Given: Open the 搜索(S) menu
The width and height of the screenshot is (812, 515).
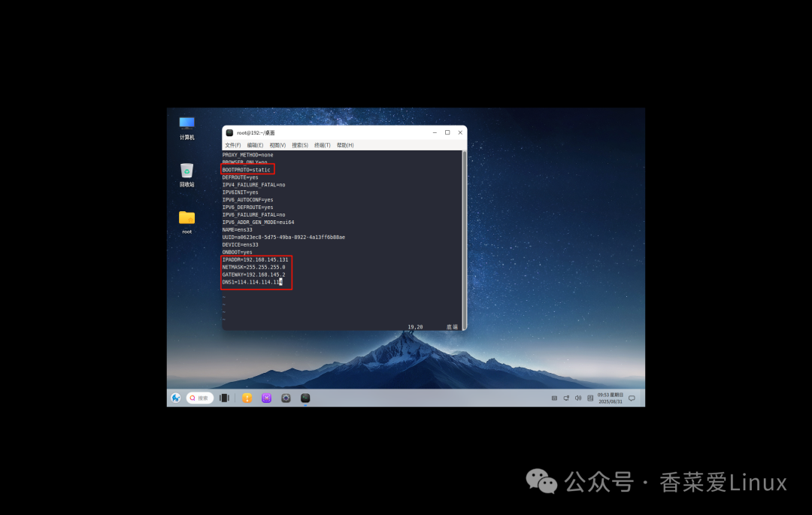Looking at the screenshot, I should 300,145.
